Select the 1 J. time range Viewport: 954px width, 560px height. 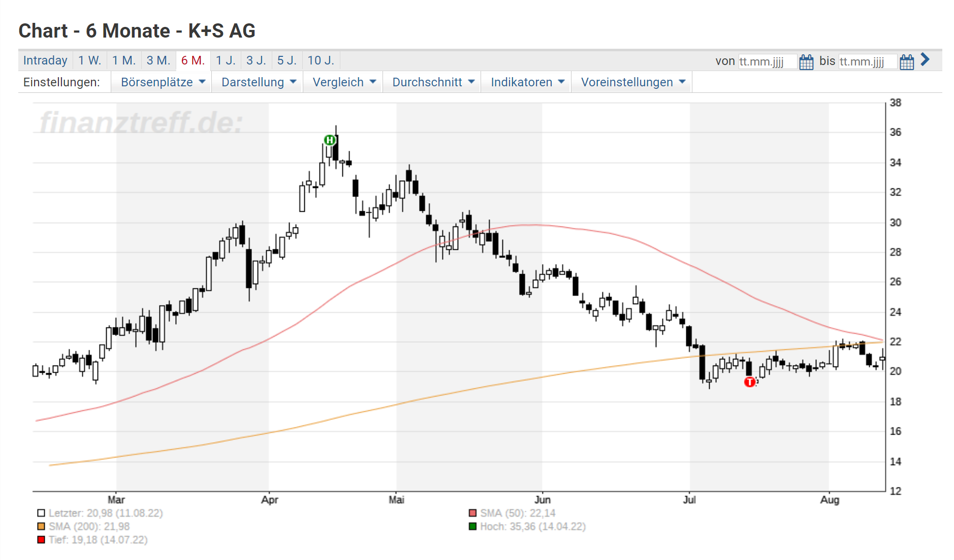tap(226, 60)
